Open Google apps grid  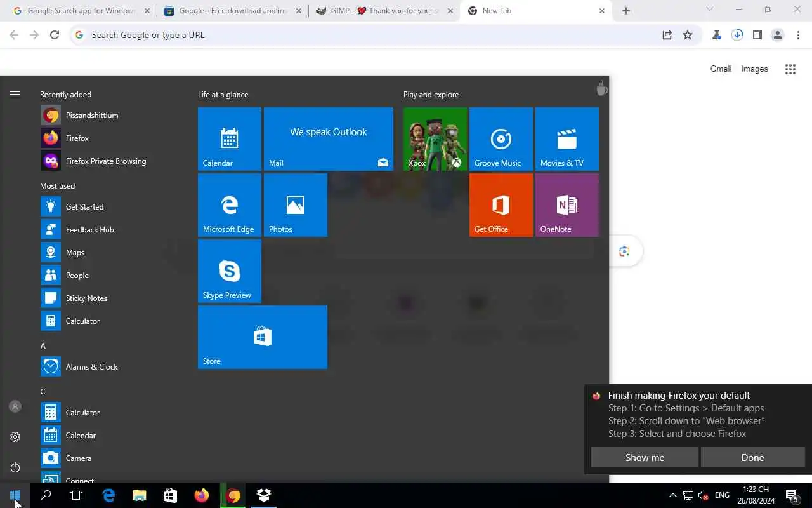790,69
